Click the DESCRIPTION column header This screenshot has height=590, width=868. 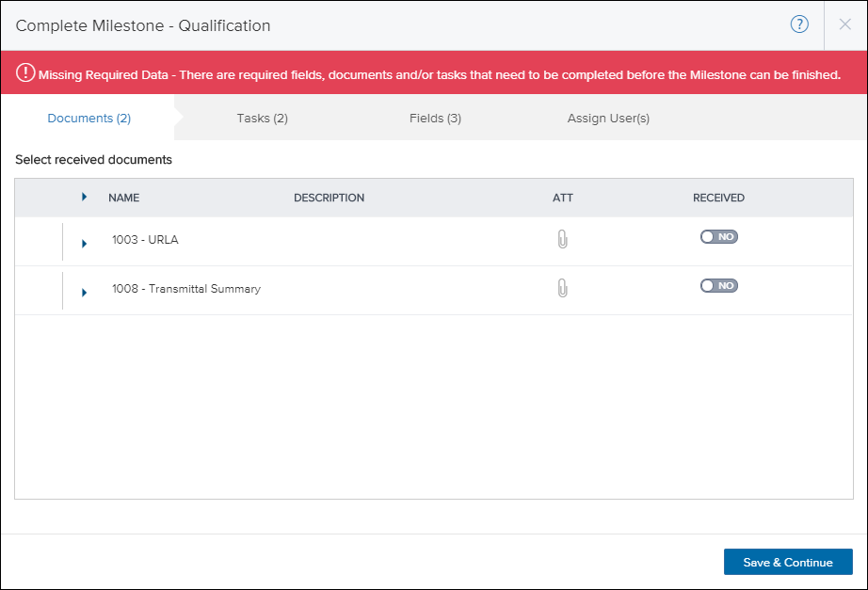pyautogui.click(x=329, y=198)
